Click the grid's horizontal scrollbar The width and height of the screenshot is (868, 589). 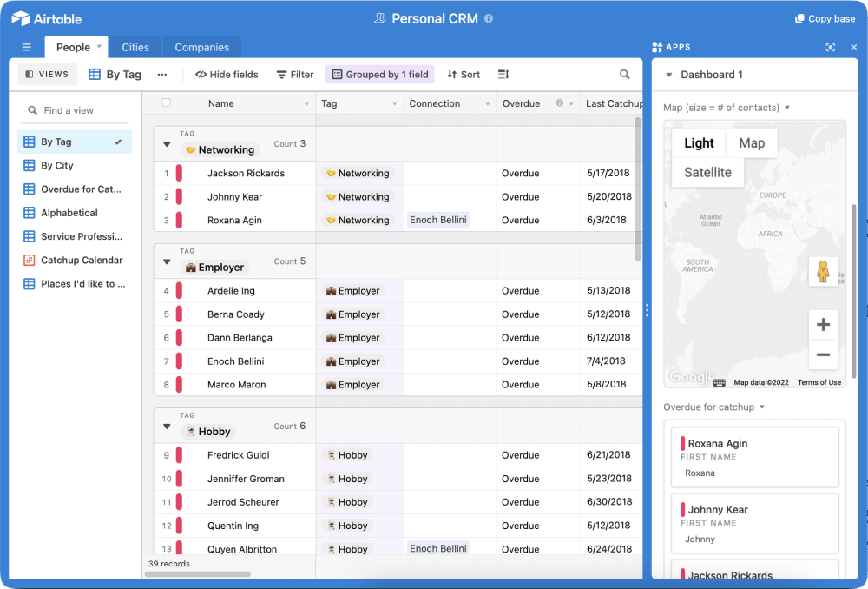click(x=198, y=574)
